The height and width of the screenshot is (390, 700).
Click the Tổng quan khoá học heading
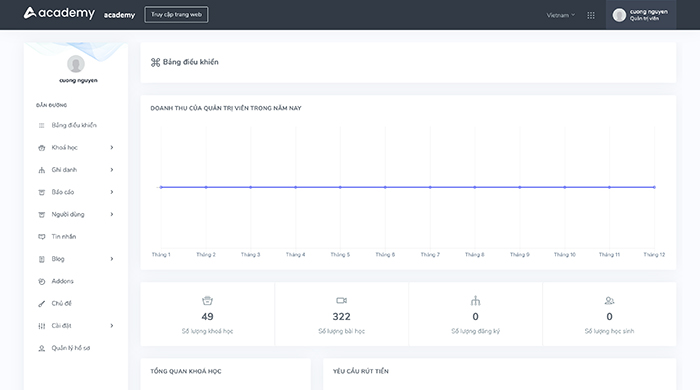click(186, 371)
